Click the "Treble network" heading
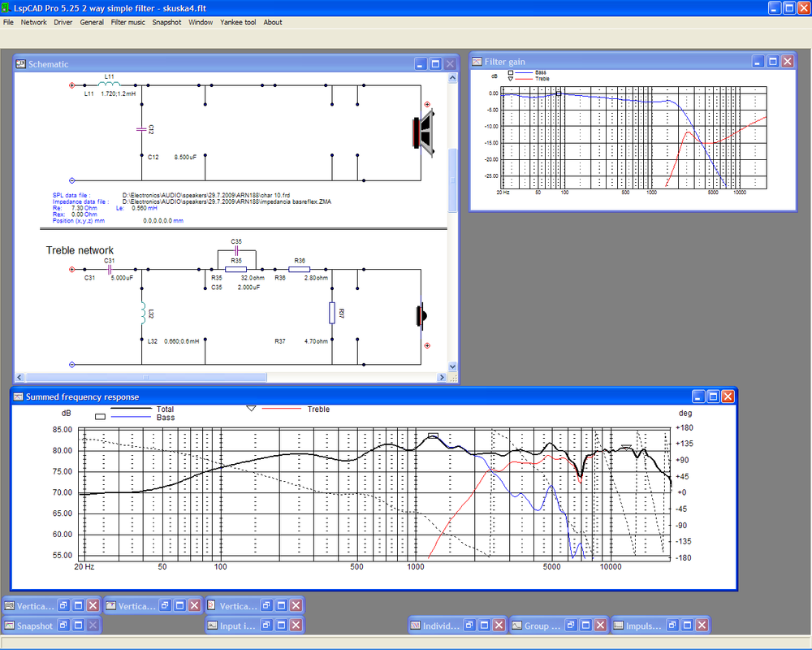The image size is (812, 650). pos(80,250)
